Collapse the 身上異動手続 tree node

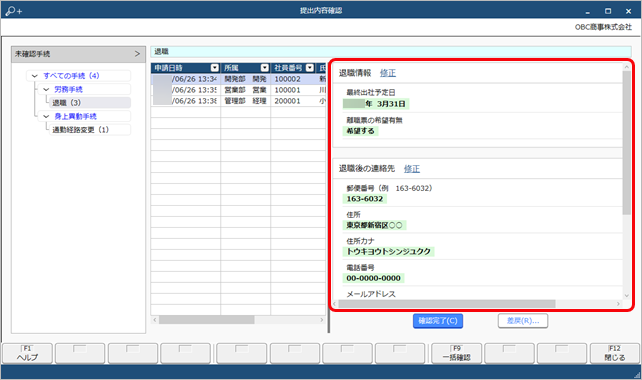coord(46,116)
